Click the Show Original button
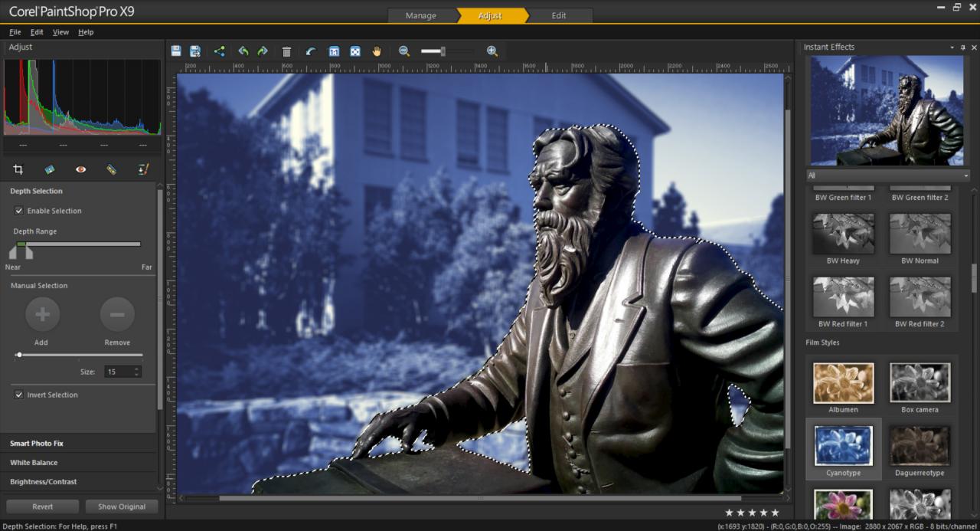This screenshot has width=980, height=531. tap(122, 506)
